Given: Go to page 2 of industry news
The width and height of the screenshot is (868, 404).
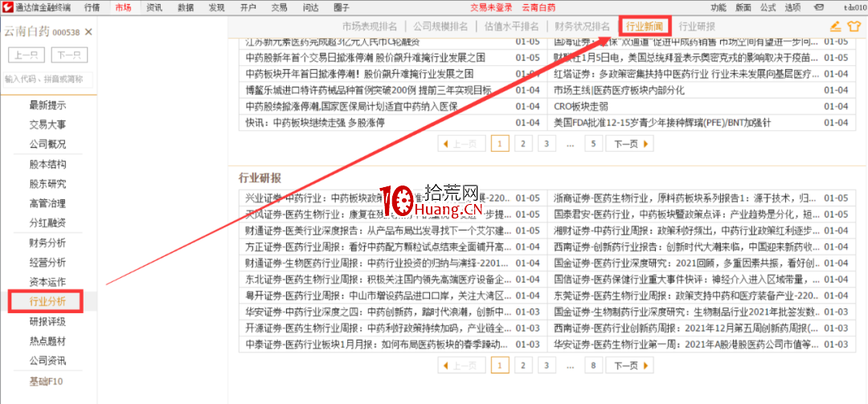Looking at the screenshot, I should click(x=522, y=144).
